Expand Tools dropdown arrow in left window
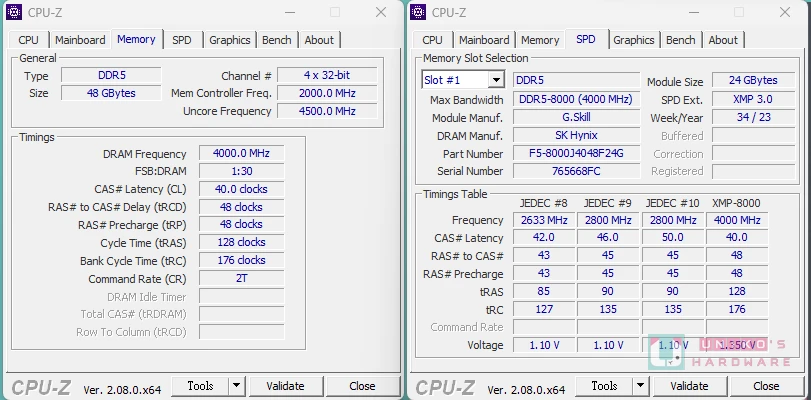This screenshot has height=400, width=811. point(236,386)
